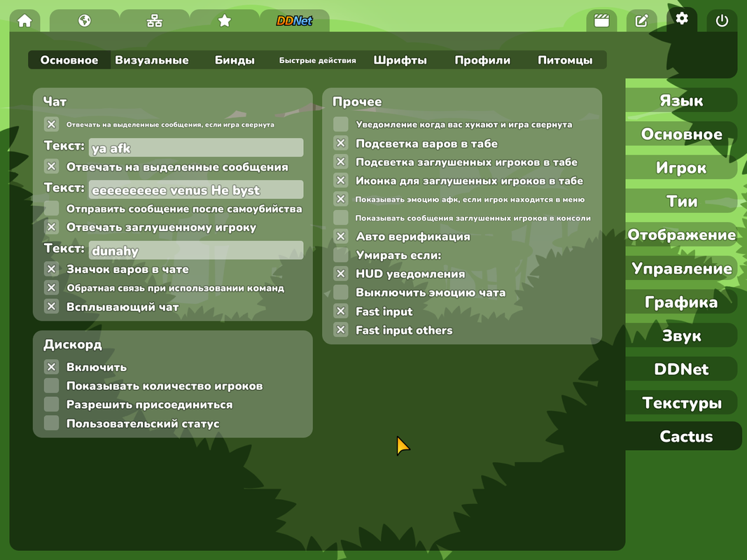Open Основное section in right sidebar
This screenshot has width=747, height=560.
[681, 134]
